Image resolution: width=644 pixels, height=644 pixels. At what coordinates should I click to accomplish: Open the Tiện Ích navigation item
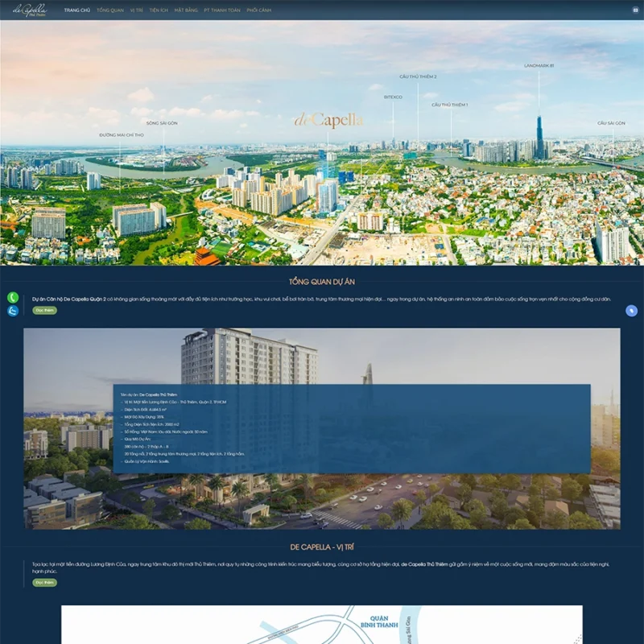tap(159, 10)
